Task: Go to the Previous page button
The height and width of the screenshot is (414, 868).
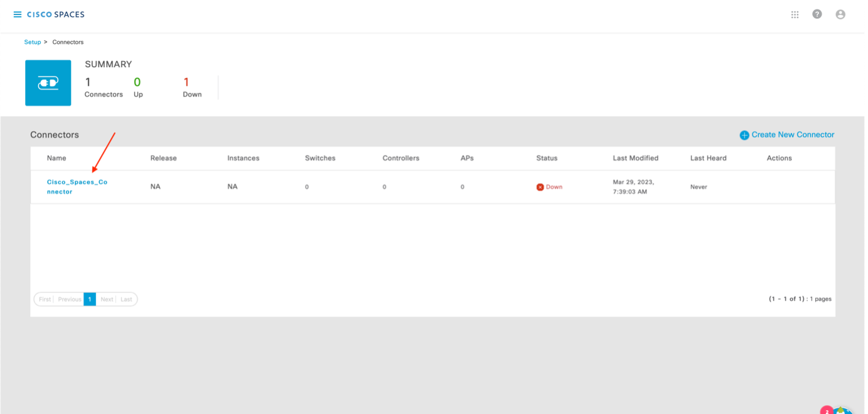Action: click(69, 299)
